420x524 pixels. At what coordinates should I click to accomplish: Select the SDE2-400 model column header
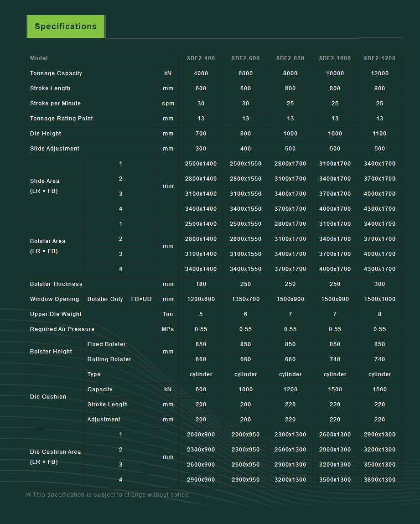(x=201, y=58)
